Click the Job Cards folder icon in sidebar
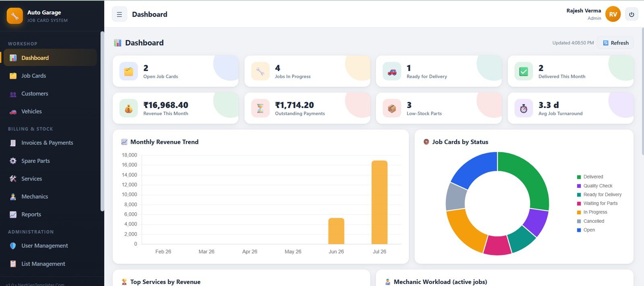The height and width of the screenshot is (286, 644). [x=13, y=76]
